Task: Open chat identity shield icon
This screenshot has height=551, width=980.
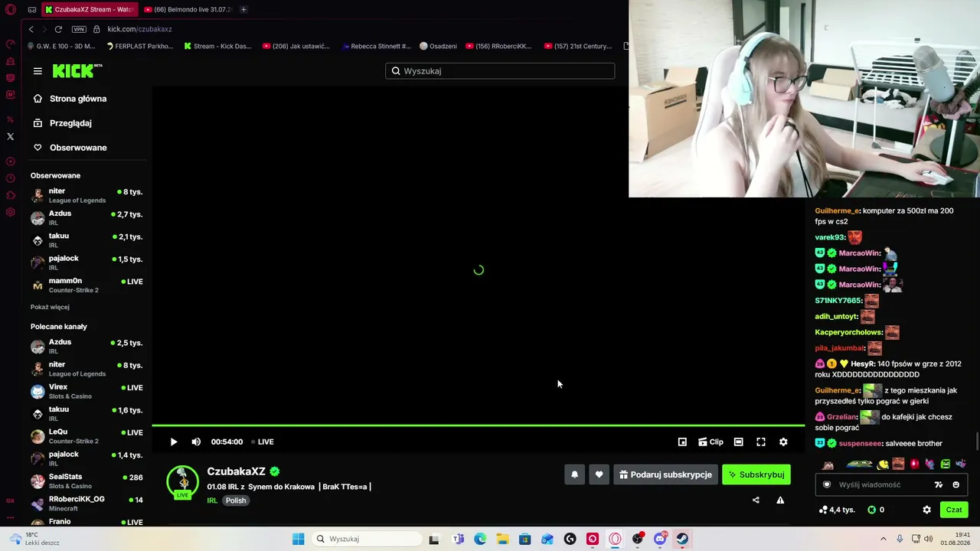Action: (x=826, y=484)
